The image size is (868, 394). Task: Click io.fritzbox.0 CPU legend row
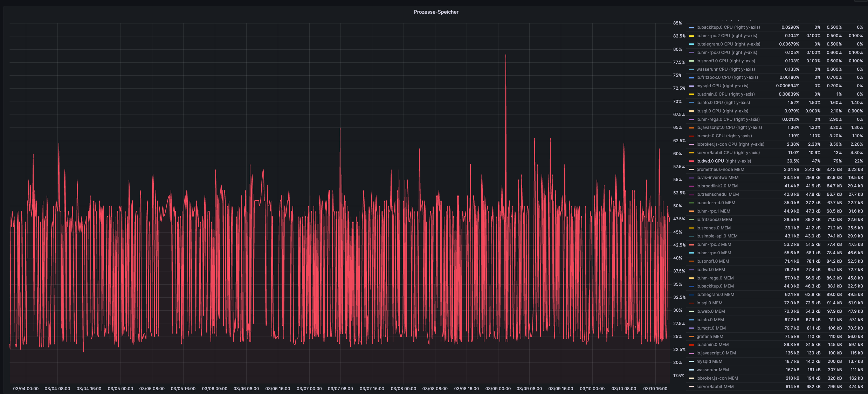point(727,77)
